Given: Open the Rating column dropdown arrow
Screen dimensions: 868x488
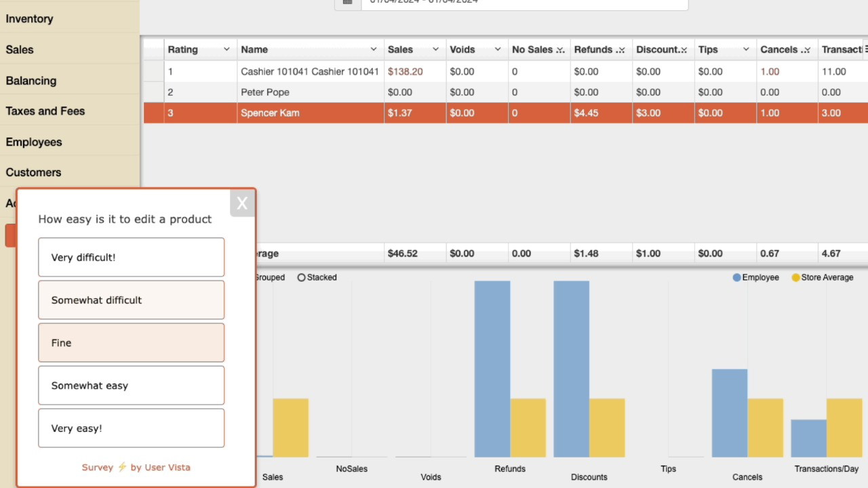Looking at the screenshot, I should [x=226, y=49].
